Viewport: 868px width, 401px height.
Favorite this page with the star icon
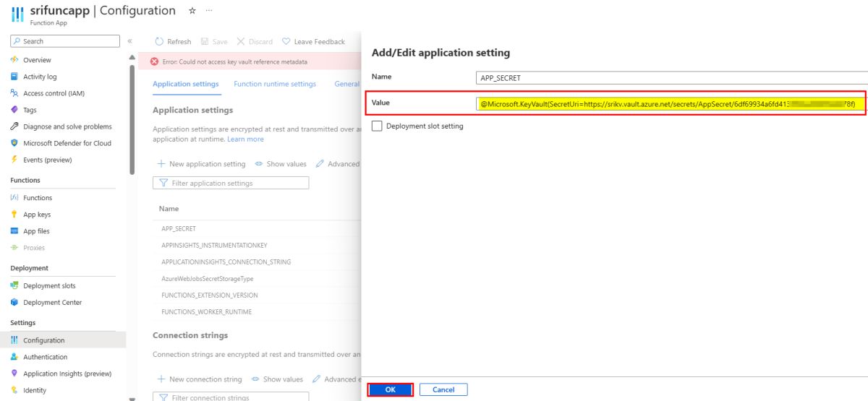pos(192,11)
